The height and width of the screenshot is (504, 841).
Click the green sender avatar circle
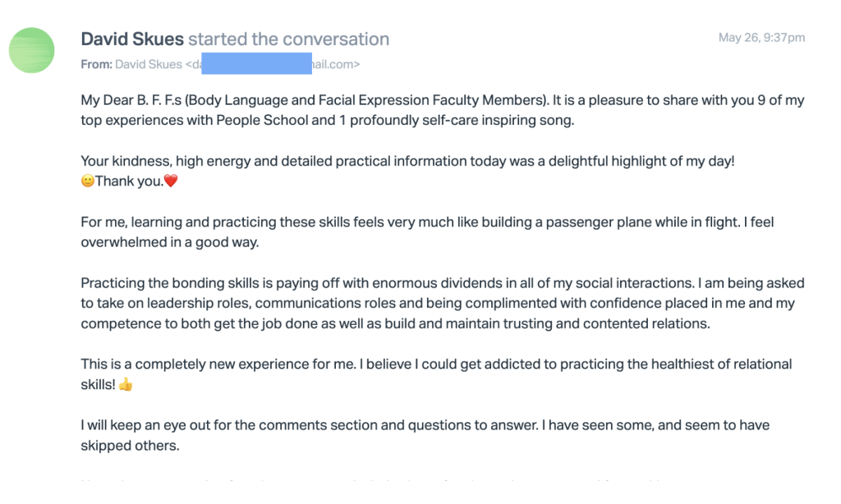[x=32, y=49]
